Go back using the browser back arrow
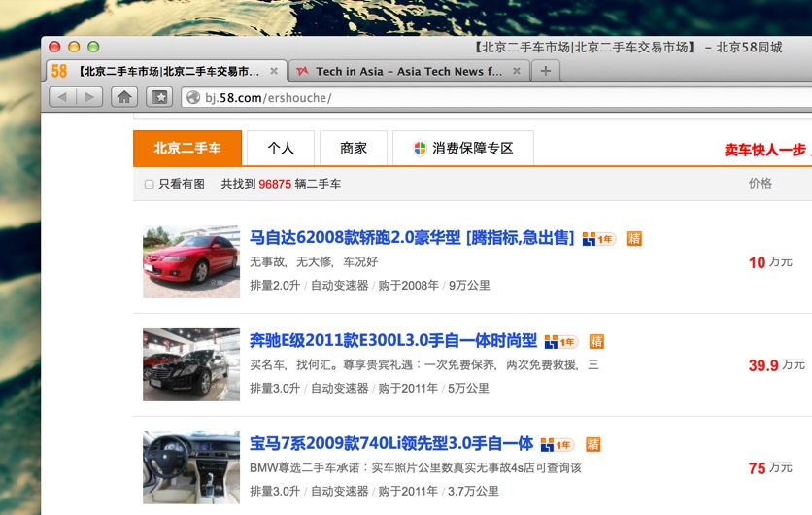 pos(63,97)
